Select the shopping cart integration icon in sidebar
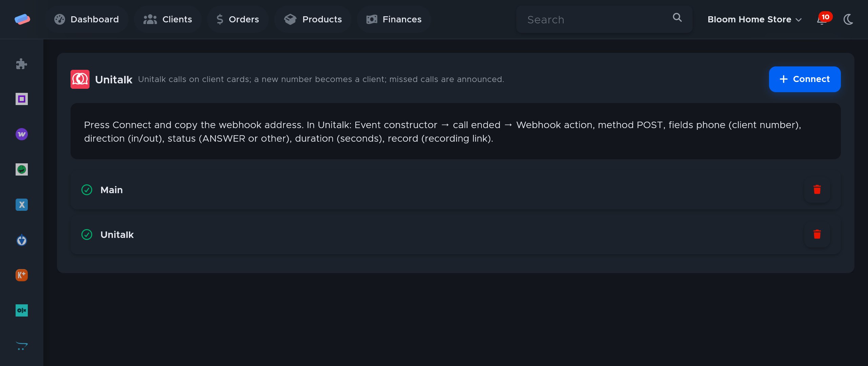This screenshot has width=868, height=366. (x=22, y=346)
